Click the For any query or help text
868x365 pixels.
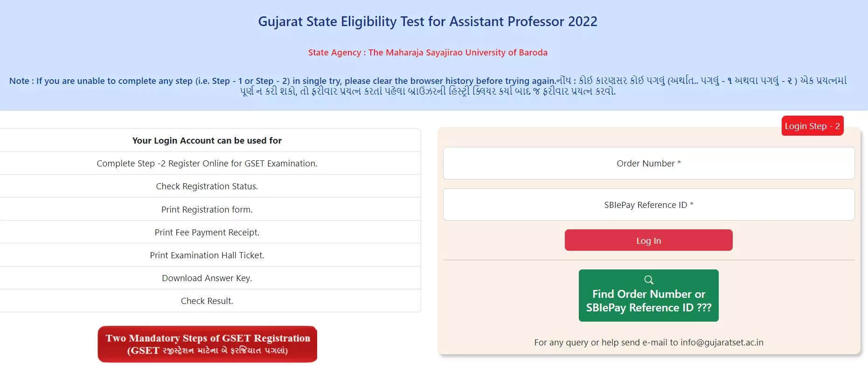click(x=606, y=342)
